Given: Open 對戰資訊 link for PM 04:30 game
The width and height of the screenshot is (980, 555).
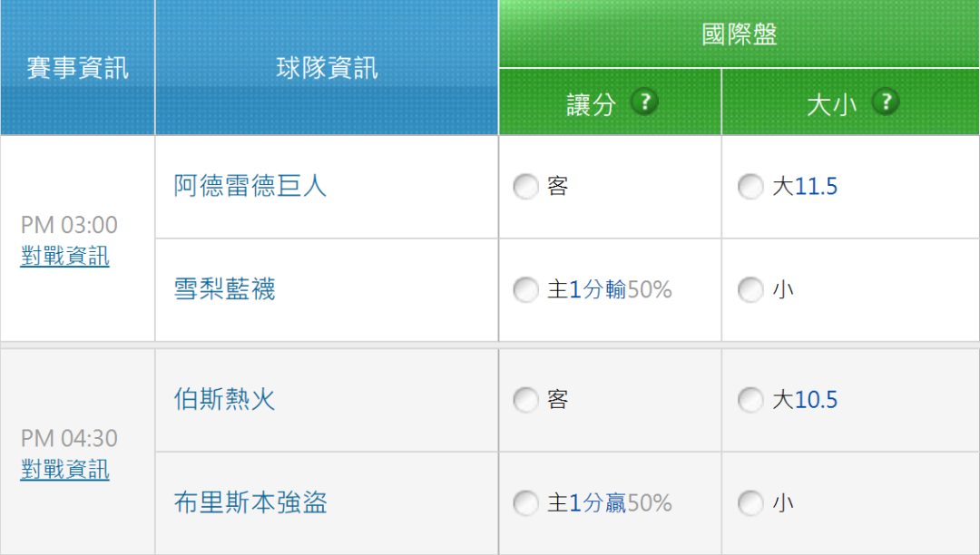Looking at the screenshot, I should pos(64,470).
